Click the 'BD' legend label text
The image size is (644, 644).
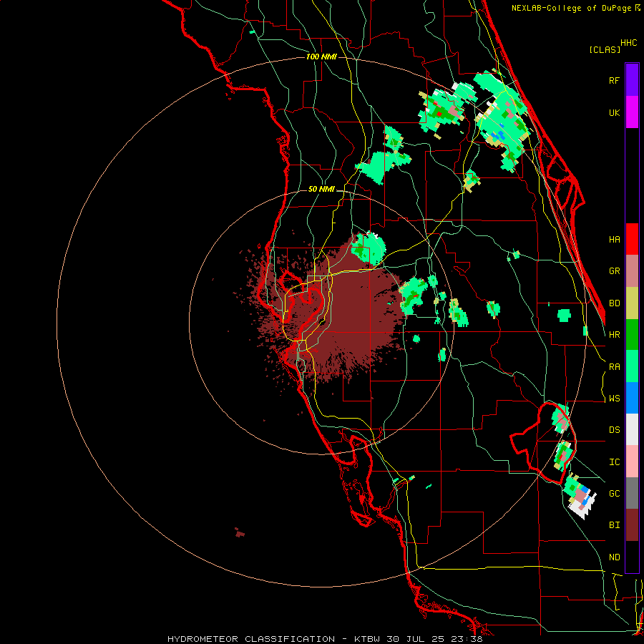615,303
